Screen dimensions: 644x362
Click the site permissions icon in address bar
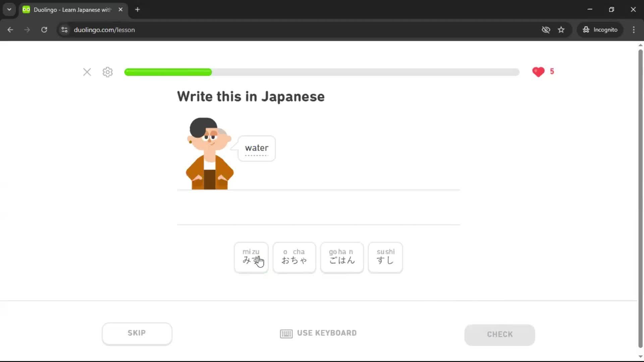[64, 30]
